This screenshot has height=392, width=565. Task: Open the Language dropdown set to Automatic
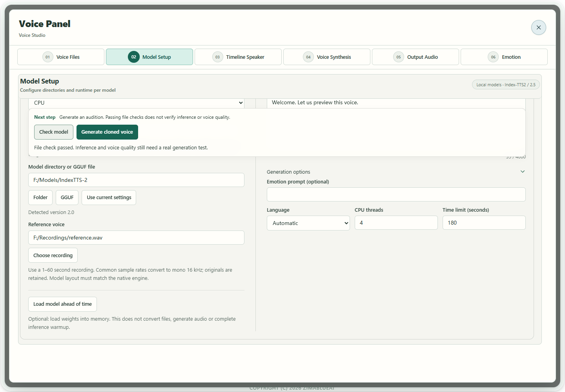(x=308, y=223)
